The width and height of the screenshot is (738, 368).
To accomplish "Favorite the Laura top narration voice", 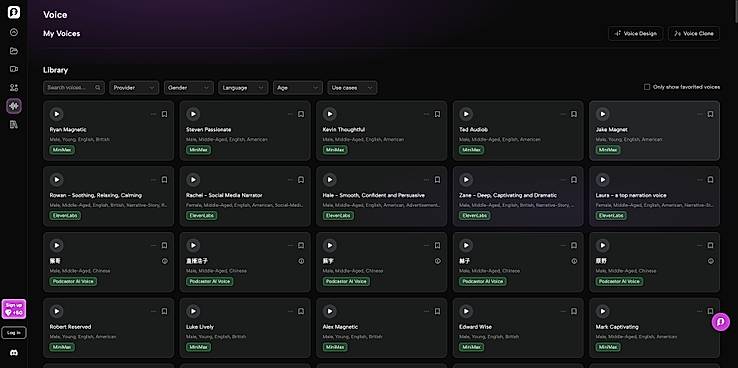I will click(710, 180).
